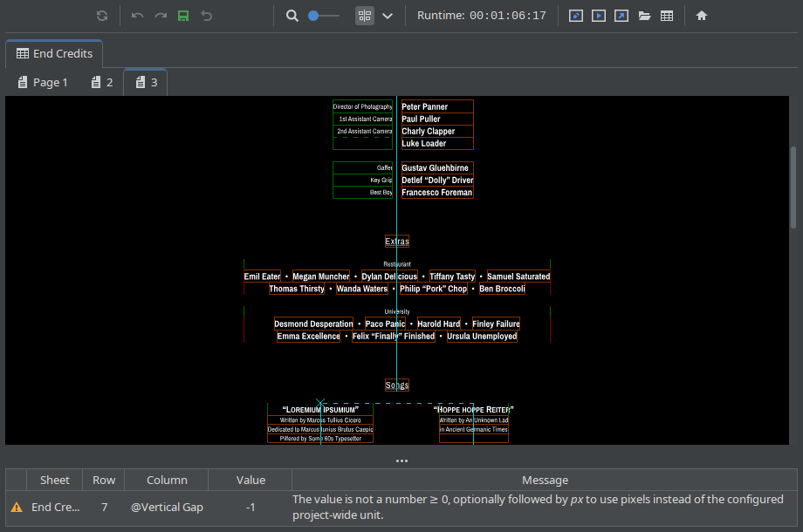
Task: Click the Charly Clapper credit
Action: click(429, 131)
